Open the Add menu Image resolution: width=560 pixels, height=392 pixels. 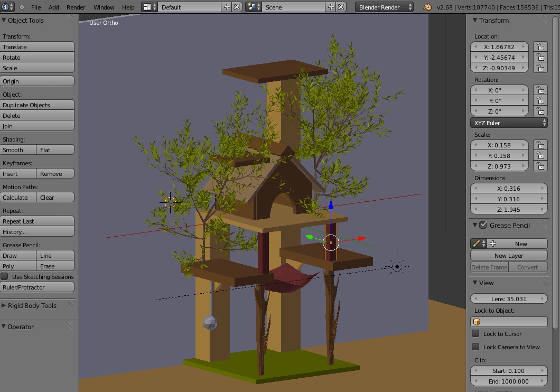pos(53,7)
